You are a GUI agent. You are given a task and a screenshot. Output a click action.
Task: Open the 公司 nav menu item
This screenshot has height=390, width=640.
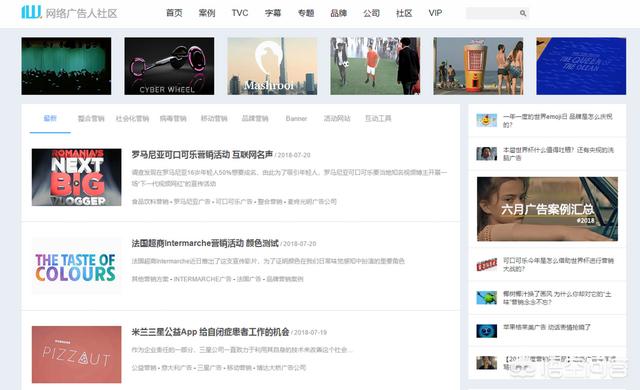tap(371, 13)
